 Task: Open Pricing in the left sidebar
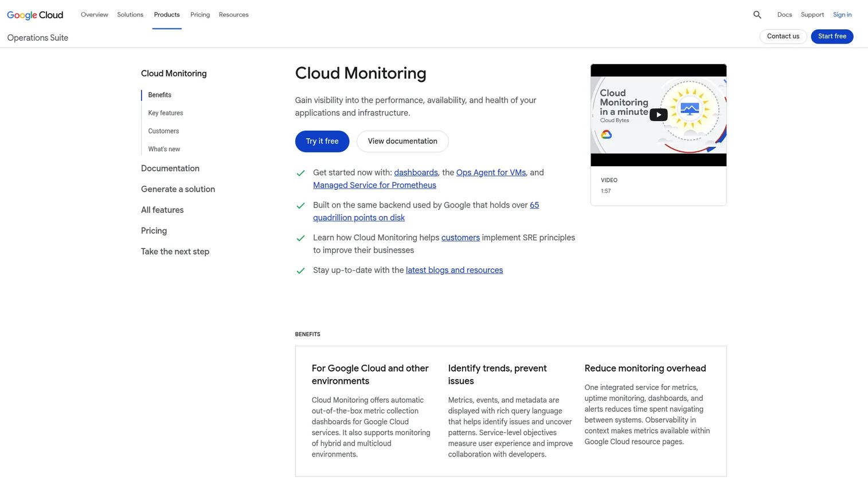[154, 231]
